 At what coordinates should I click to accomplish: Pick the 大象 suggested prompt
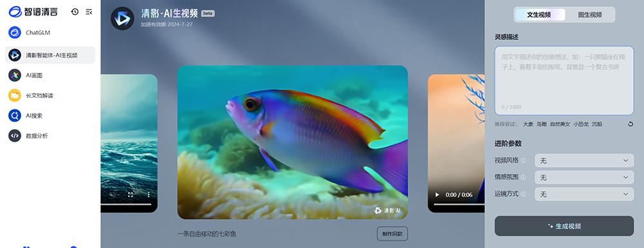528,124
